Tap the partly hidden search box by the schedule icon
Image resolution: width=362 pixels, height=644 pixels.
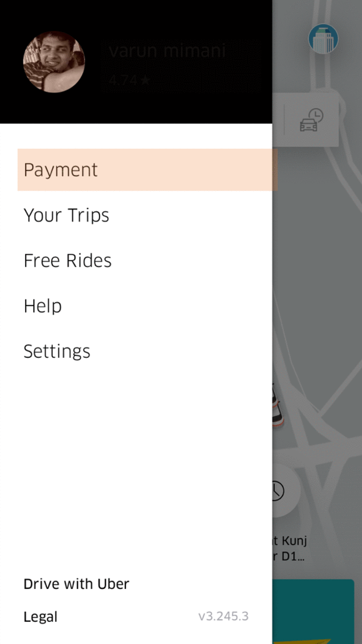pos(278,120)
